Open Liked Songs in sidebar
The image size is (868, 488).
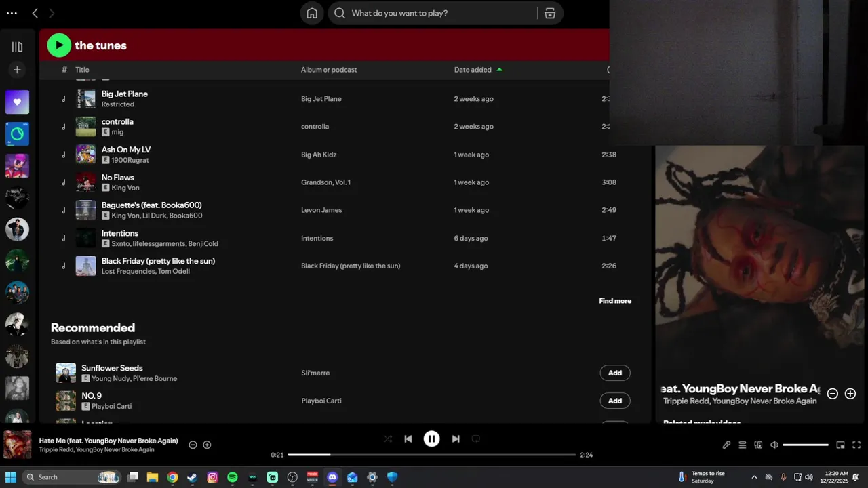tap(17, 102)
